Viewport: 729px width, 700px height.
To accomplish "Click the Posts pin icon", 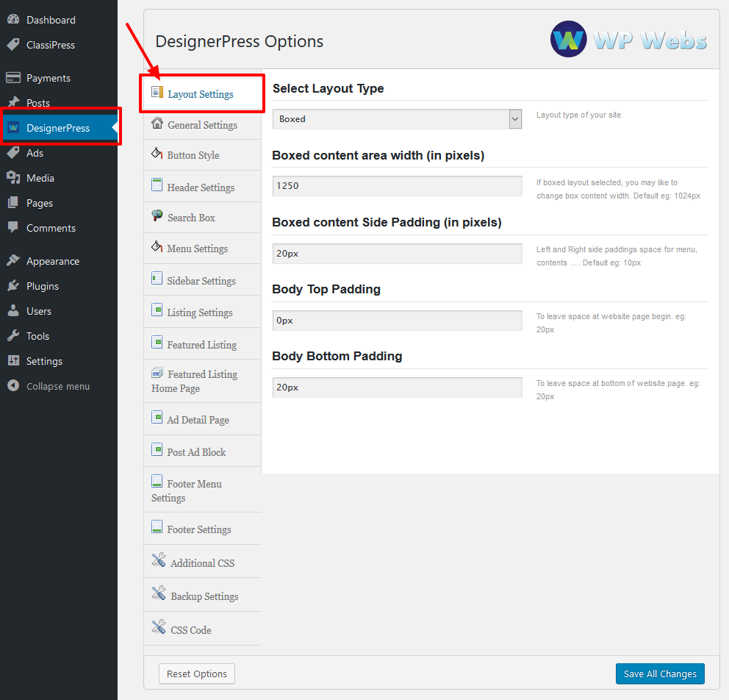I will [x=13, y=102].
